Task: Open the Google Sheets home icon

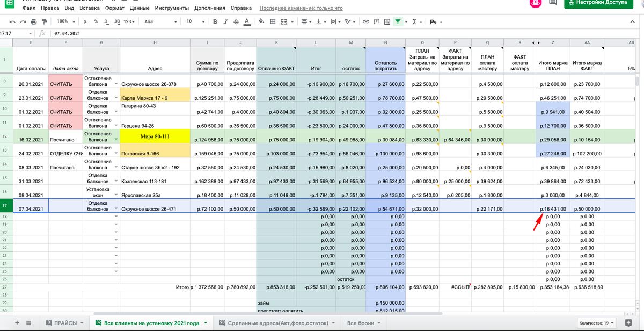Action: (9, 4)
